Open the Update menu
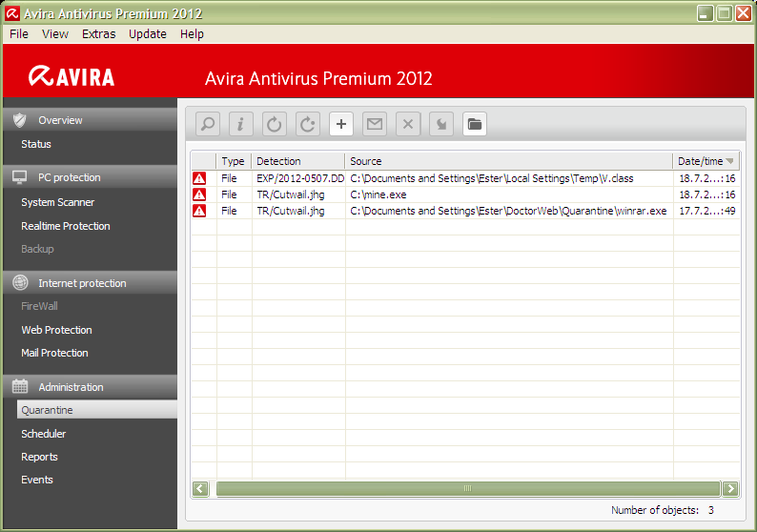This screenshot has height=532, width=757. [147, 34]
